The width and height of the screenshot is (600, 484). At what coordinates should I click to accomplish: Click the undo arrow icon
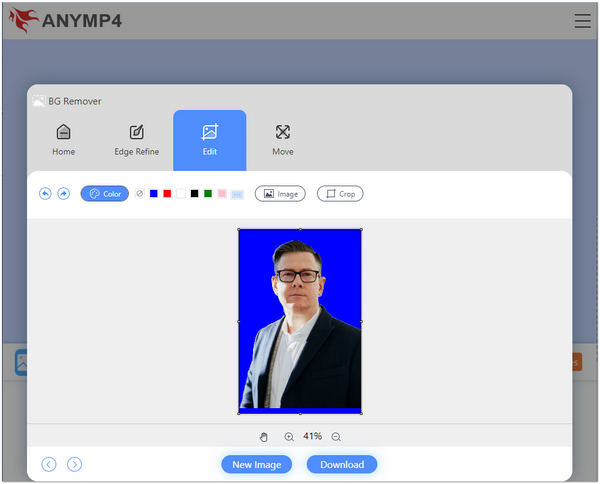click(x=45, y=194)
